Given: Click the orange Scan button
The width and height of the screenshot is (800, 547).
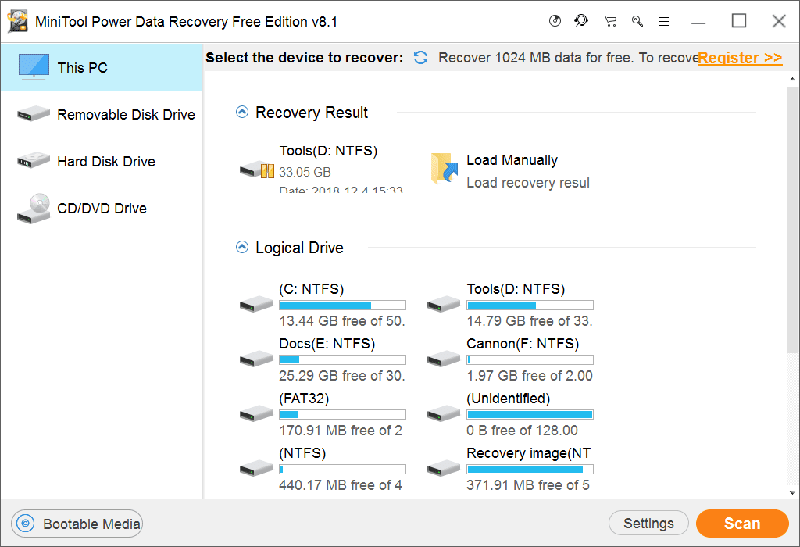Looking at the screenshot, I should [742, 523].
